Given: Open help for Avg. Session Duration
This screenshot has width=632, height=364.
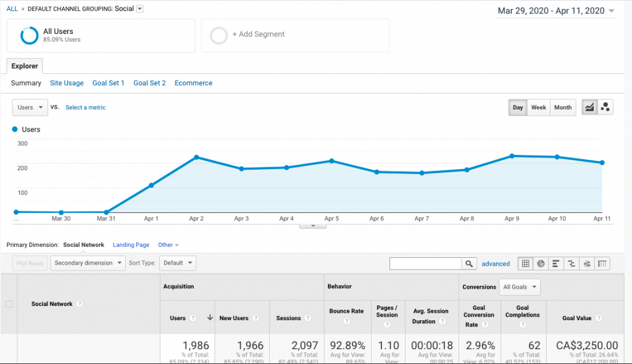Looking at the screenshot, I should coord(442,321).
